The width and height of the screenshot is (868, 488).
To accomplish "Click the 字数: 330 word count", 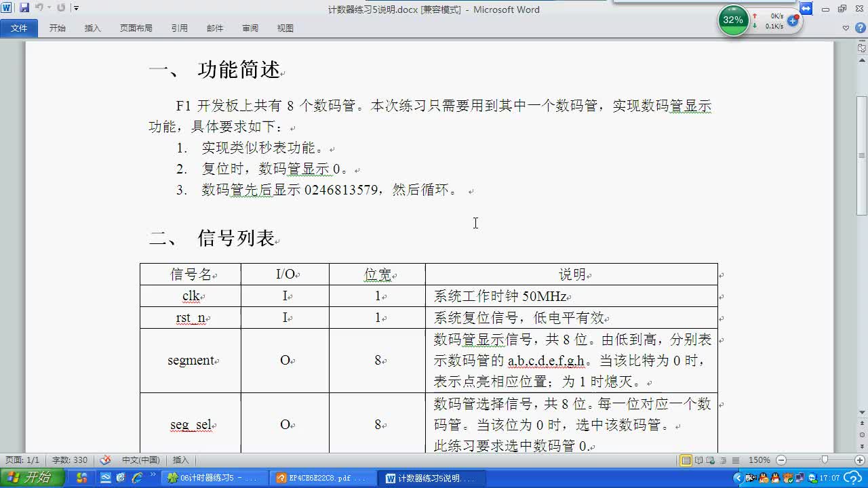I will [x=70, y=460].
